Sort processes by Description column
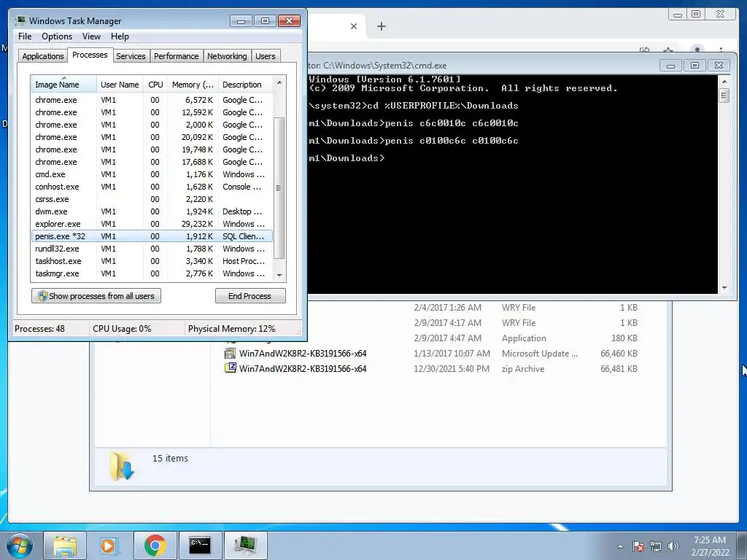Image resolution: width=747 pixels, height=560 pixels. 245,85
